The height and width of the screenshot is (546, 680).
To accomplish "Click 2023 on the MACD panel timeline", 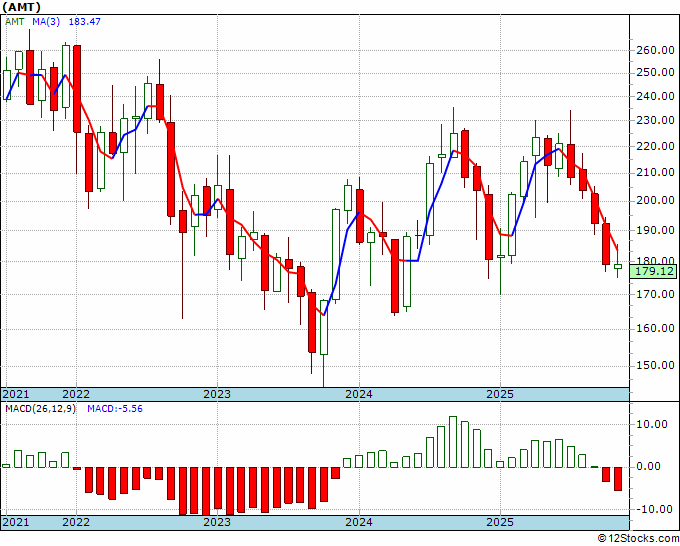I will point(217,522).
